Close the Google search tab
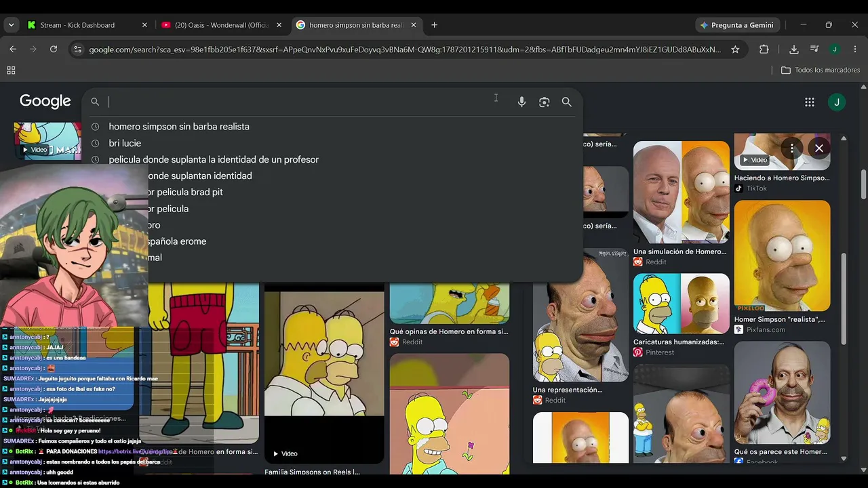The image size is (868, 488). click(x=414, y=25)
